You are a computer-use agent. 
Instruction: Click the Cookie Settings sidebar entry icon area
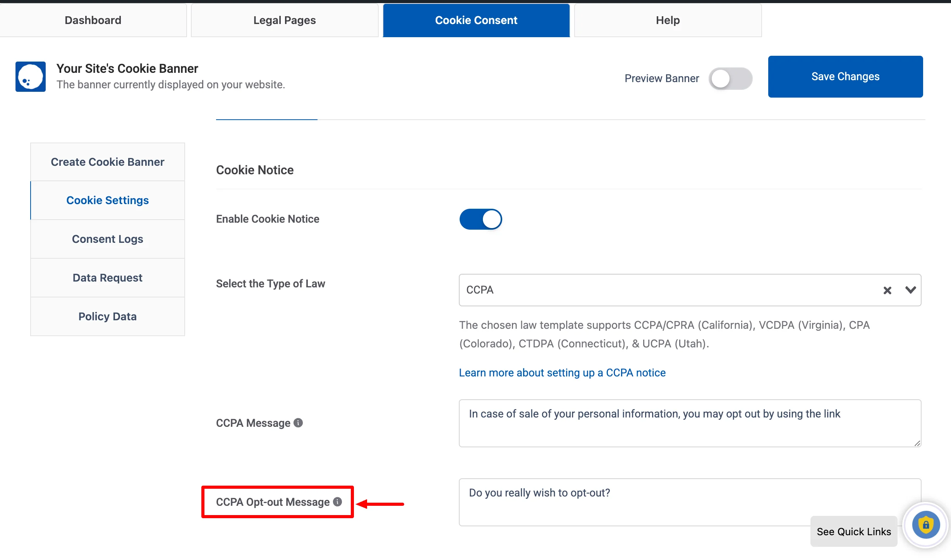coord(108,200)
